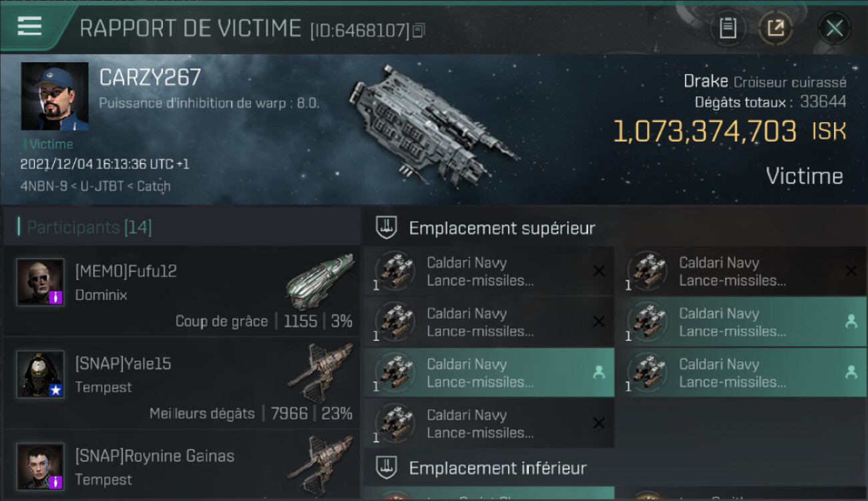This screenshot has width=868, height=501.
Task: Close the kill report window
Action: pos(834,28)
